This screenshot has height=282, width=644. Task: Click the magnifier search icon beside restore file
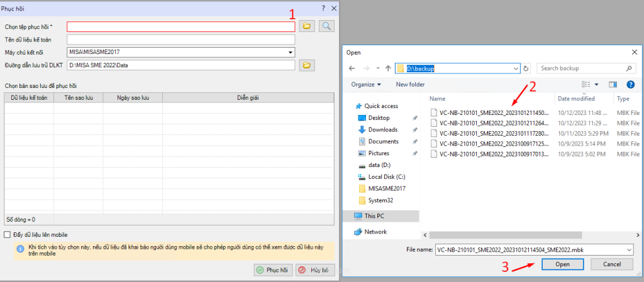click(x=326, y=26)
